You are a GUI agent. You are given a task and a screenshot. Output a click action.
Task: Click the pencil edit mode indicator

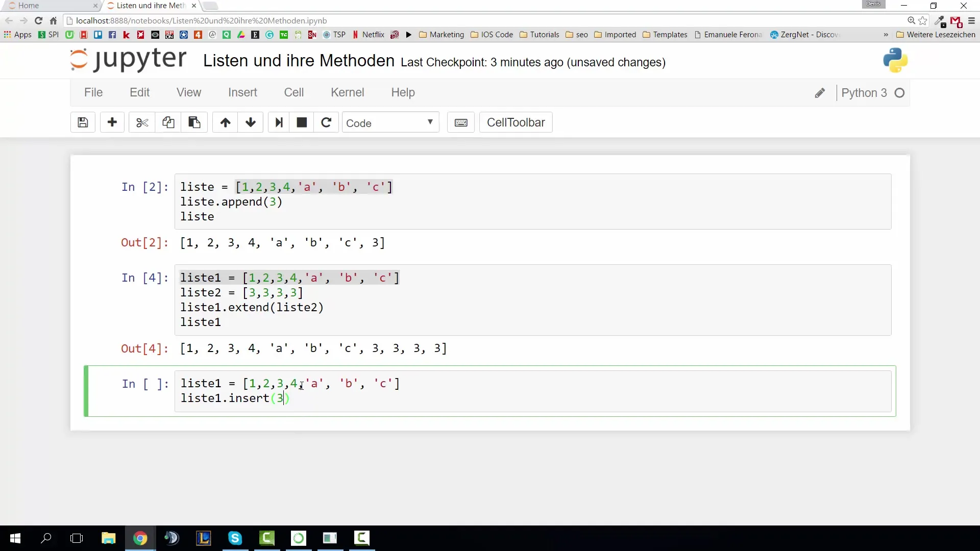(820, 93)
